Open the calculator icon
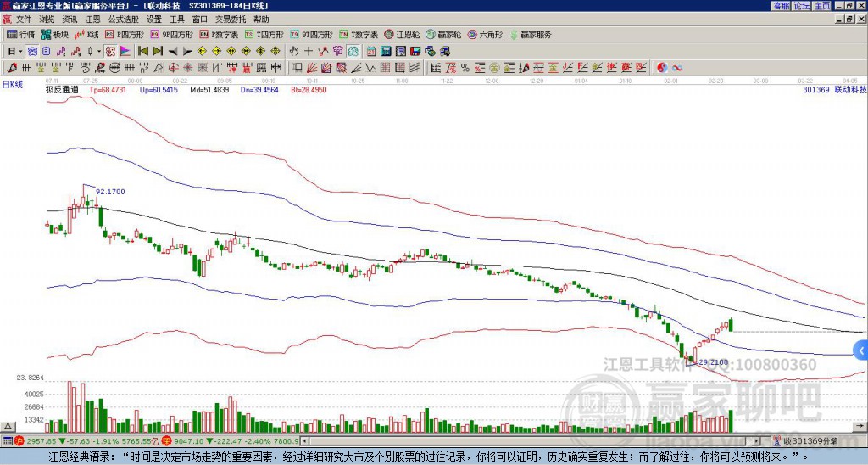Screen dimensions: 868x465 point(386,52)
